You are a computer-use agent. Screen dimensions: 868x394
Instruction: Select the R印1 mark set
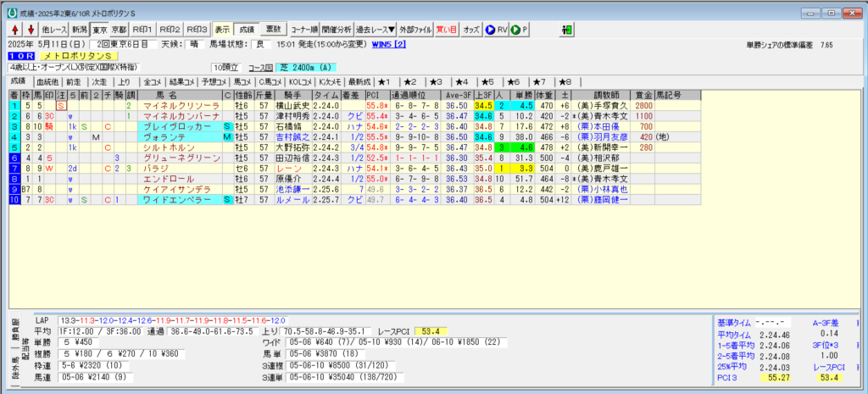point(142,30)
